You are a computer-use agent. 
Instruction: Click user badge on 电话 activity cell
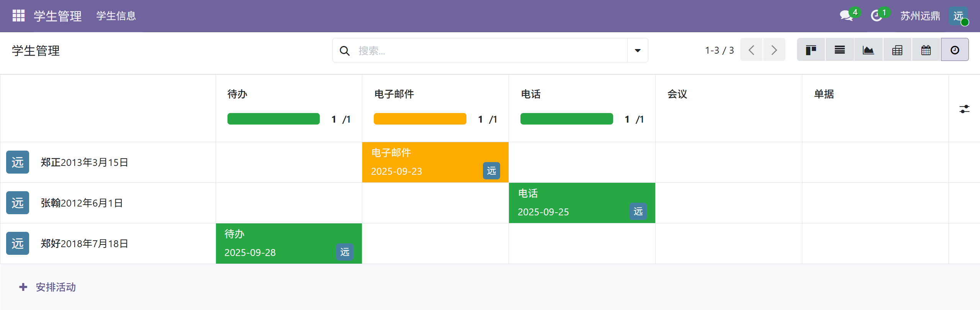[x=638, y=212]
